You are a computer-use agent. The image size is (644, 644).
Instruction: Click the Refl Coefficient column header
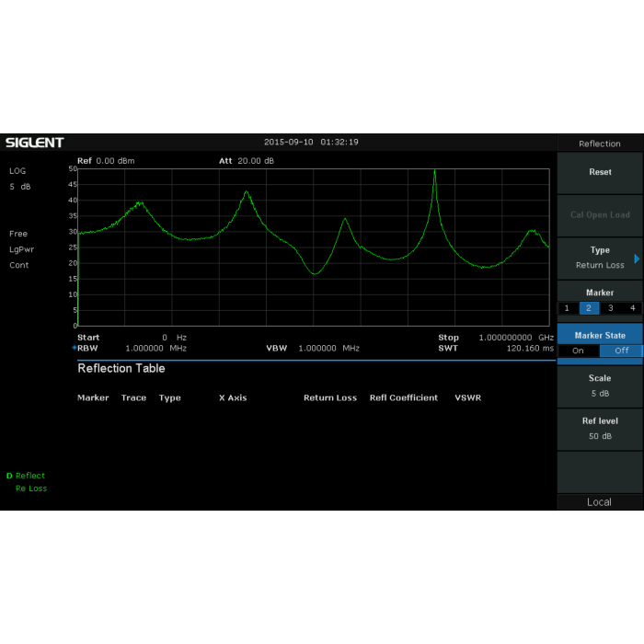(403, 398)
